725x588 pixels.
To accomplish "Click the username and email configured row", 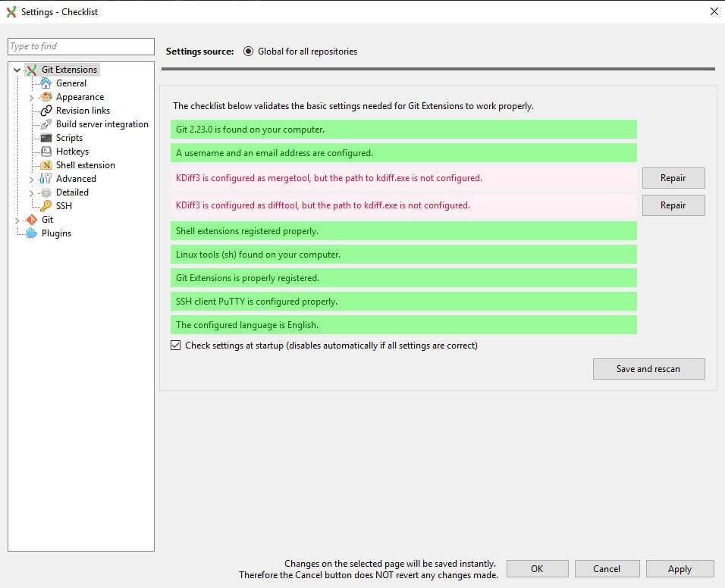I will pyautogui.click(x=403, y=153).
